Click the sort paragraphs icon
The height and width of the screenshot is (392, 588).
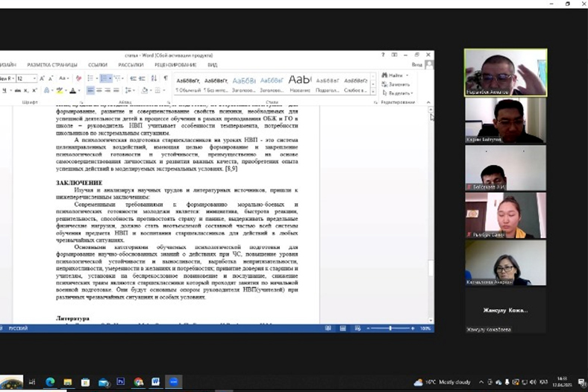[x=154, y=78]
